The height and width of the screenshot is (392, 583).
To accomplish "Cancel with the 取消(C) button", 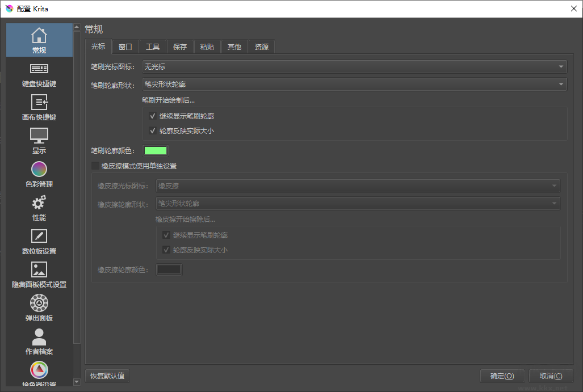I will pos(551,376).
